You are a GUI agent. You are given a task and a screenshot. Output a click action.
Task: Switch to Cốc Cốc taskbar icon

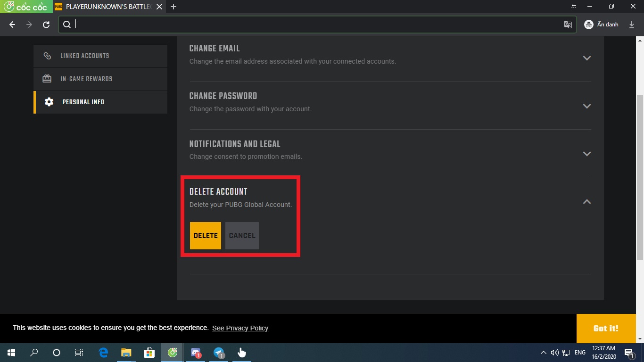[173, 353]
